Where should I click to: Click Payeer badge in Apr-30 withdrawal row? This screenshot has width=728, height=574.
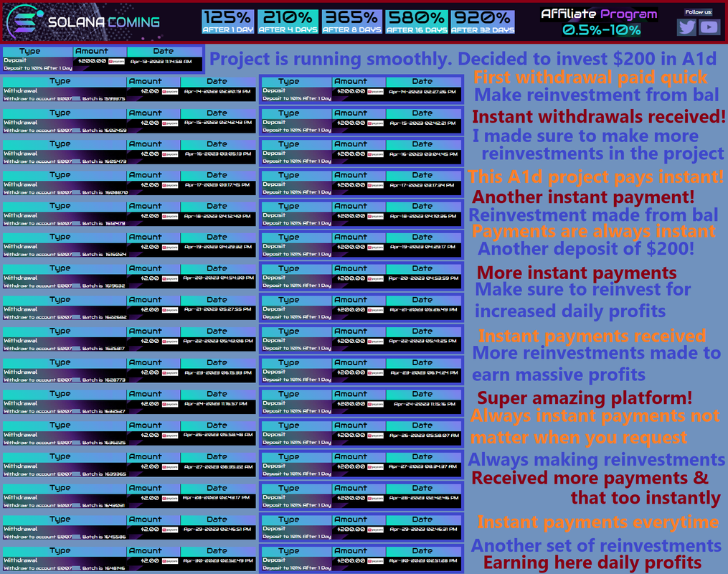point(170,560)
